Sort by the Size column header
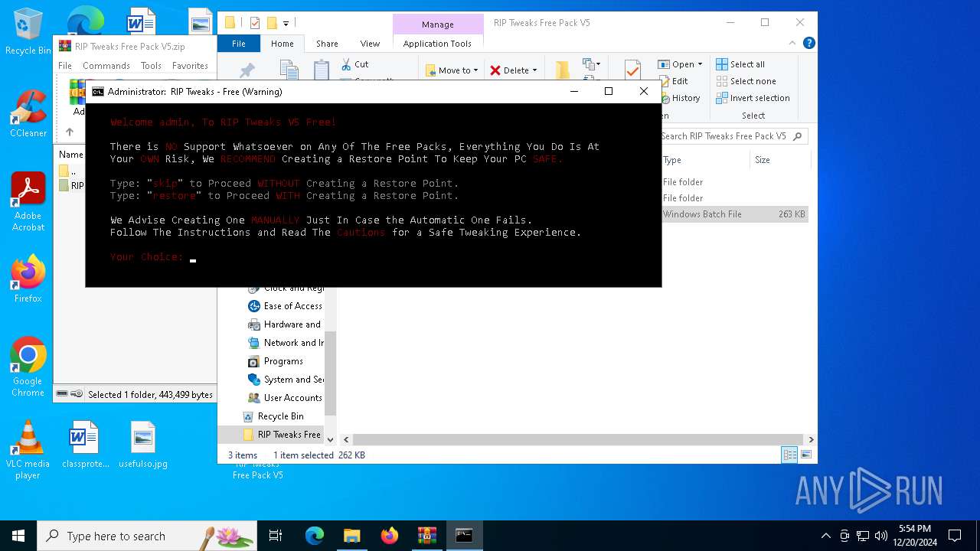Screen dimensions: 980x551 (779, 160)
